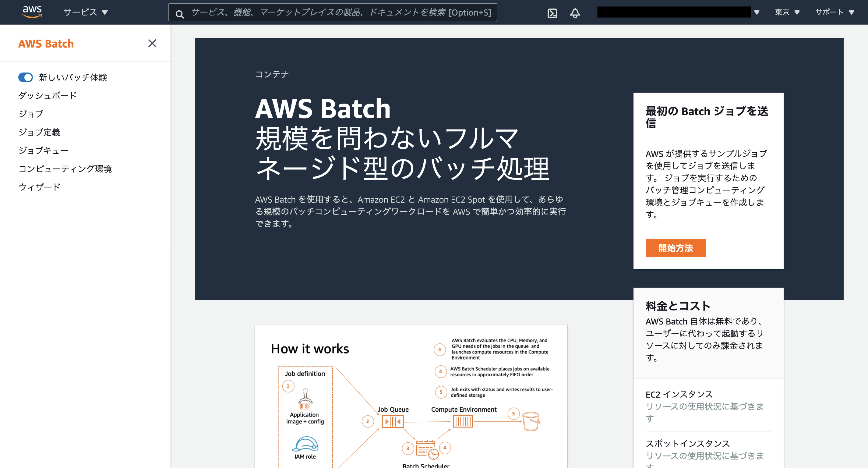This screenshot has height=468, width=868.
Task: Go to ダッシュボード in sidebar
Action: pyautogui.click(x=48, y=95)
